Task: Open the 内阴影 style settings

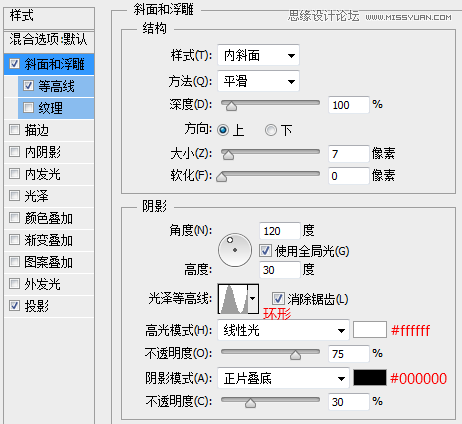Action: [x=49, y=152]
